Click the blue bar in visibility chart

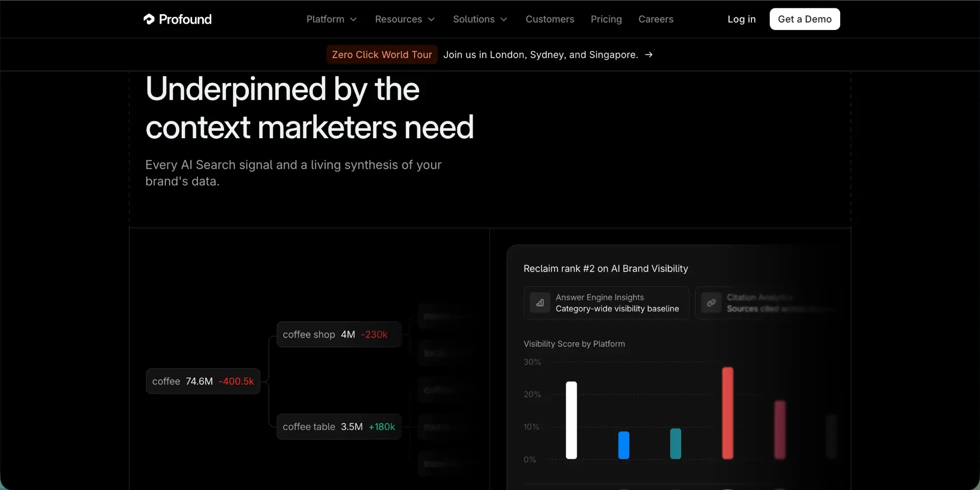pos(623,445)
